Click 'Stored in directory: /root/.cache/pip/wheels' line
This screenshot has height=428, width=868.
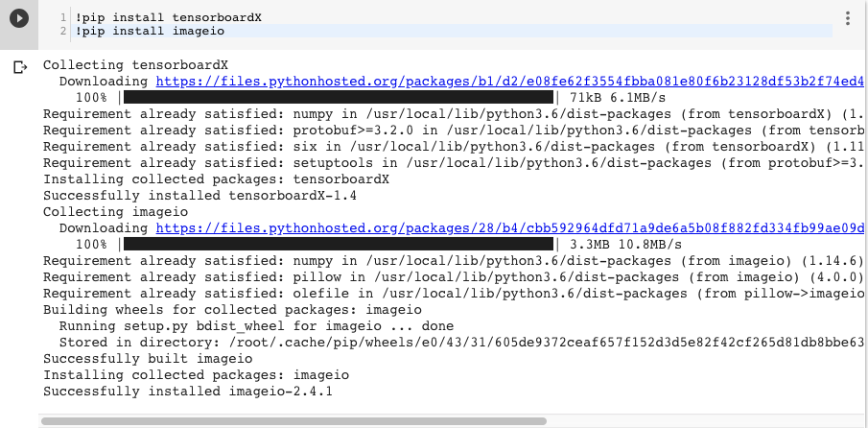click(461, 343)
